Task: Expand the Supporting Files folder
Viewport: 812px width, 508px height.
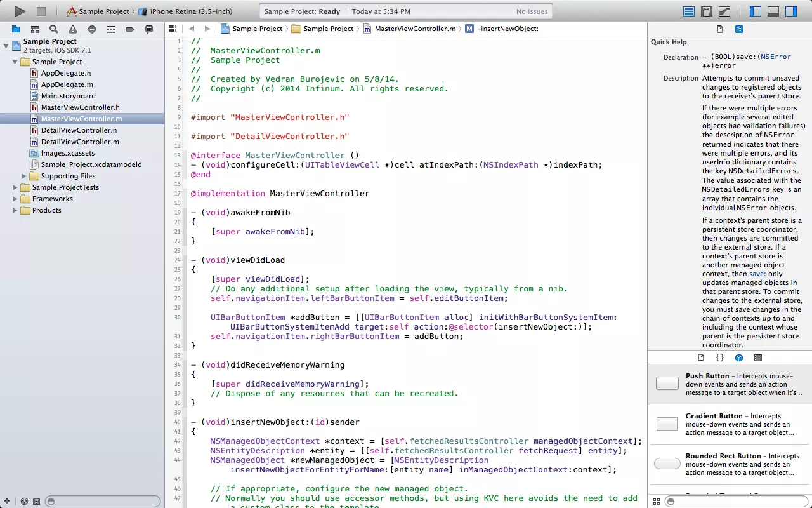Action: point(24,176)
